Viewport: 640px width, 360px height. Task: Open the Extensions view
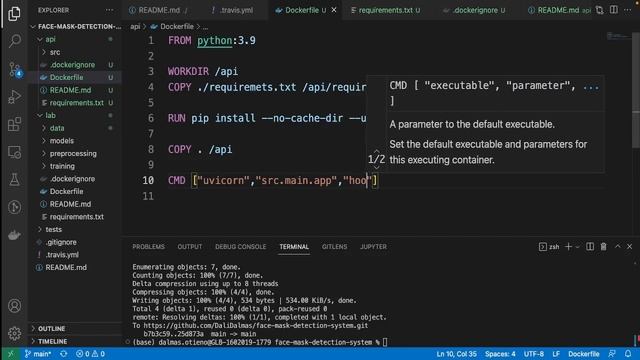14,124
